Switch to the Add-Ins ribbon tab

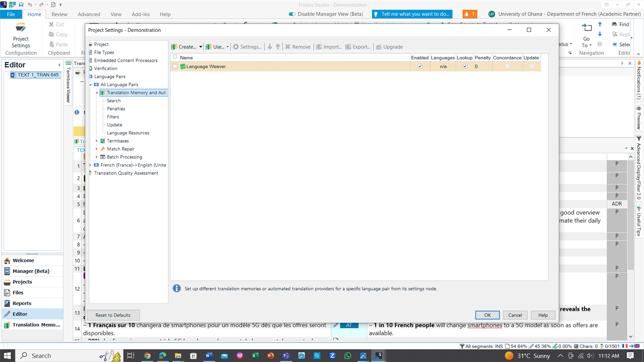[141, 14]
